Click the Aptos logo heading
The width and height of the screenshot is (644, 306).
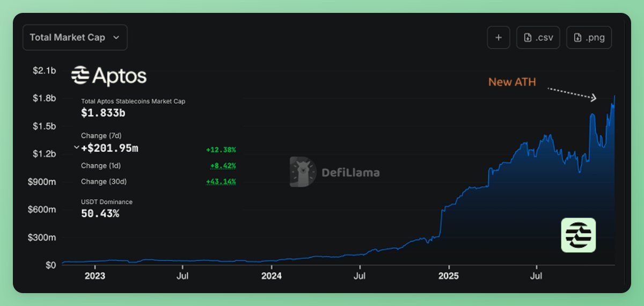click(x=109, y=76)
